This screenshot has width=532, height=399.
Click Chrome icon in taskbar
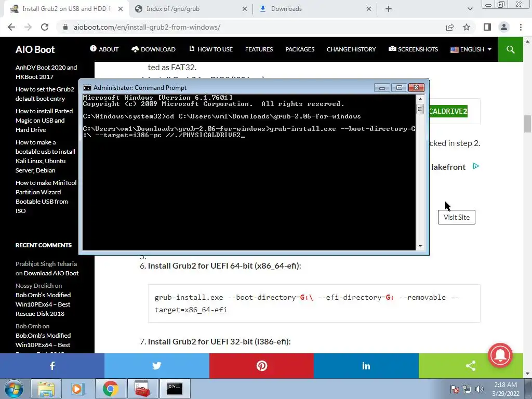click(110, 389)
